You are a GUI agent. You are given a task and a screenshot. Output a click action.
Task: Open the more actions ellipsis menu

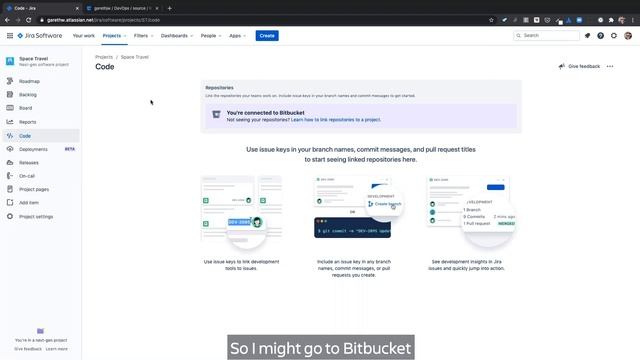[x=610, y=66]
